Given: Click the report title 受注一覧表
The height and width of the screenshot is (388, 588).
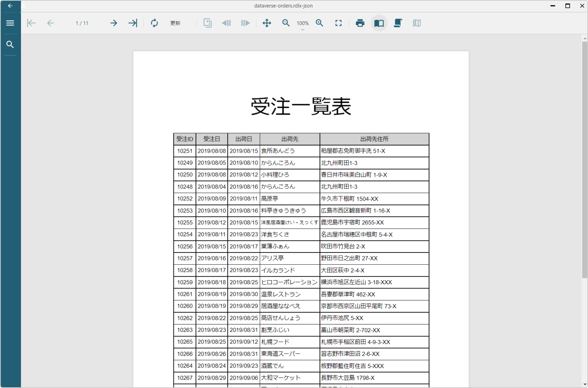Looking at the screenshot, I should click(301, 106).
